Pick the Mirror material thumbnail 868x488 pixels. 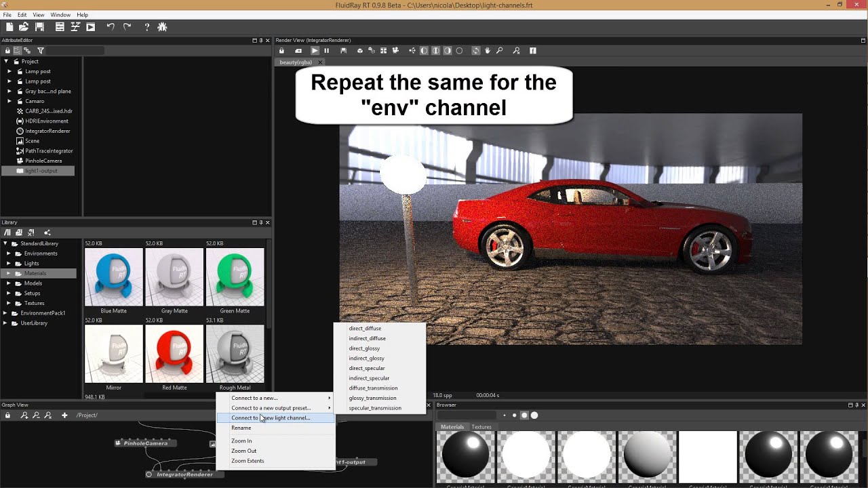[113, 354]
